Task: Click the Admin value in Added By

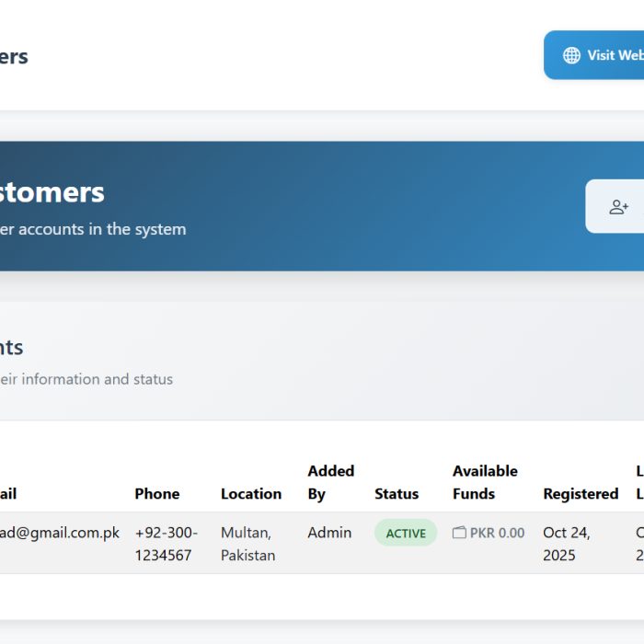Action: 328,533
